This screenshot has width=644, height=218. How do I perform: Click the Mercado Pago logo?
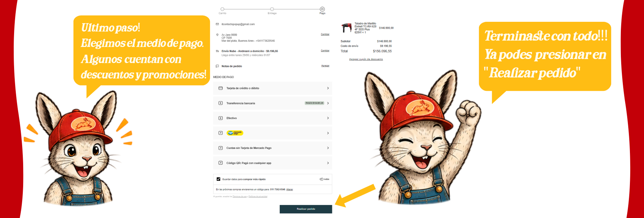(x=235, y=133)
